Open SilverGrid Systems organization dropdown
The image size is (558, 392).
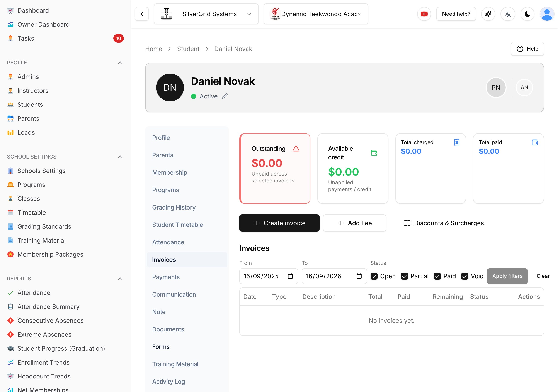pyautogui.click(x=206, y=14)
